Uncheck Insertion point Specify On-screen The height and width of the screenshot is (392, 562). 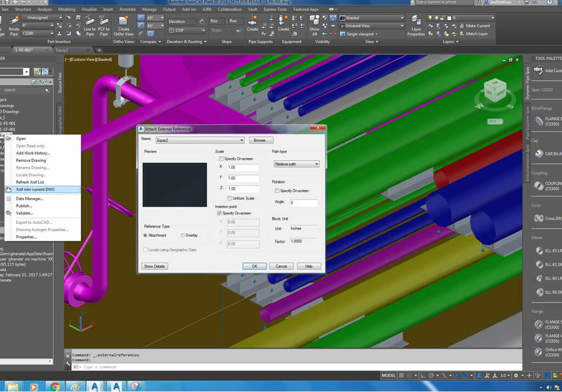(x=220, y=213)
